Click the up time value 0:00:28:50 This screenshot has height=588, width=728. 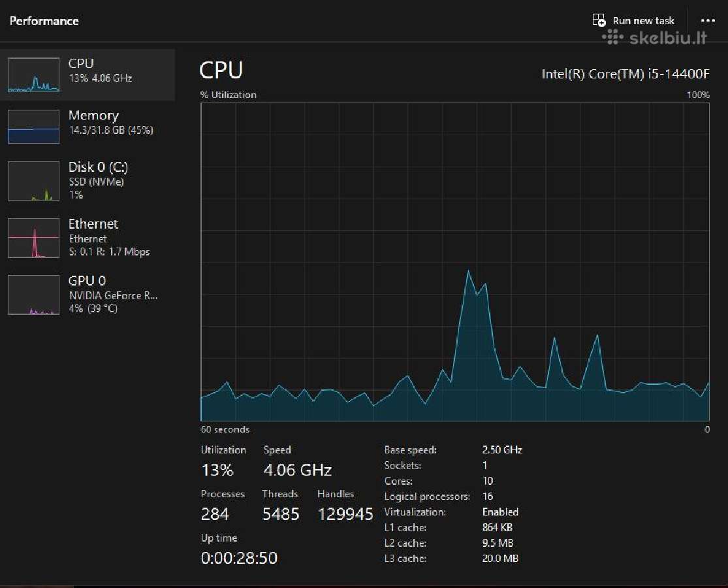[239, 558]
